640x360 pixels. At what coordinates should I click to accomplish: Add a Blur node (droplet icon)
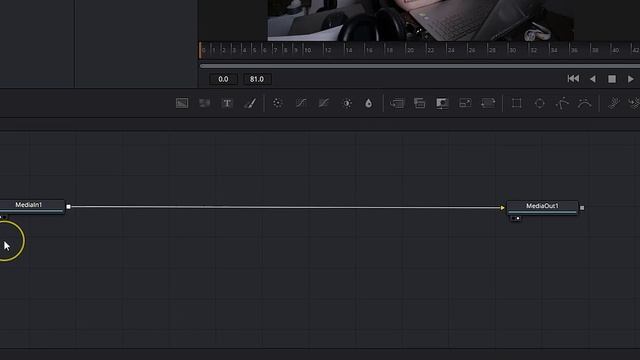[x=369, y=103]
